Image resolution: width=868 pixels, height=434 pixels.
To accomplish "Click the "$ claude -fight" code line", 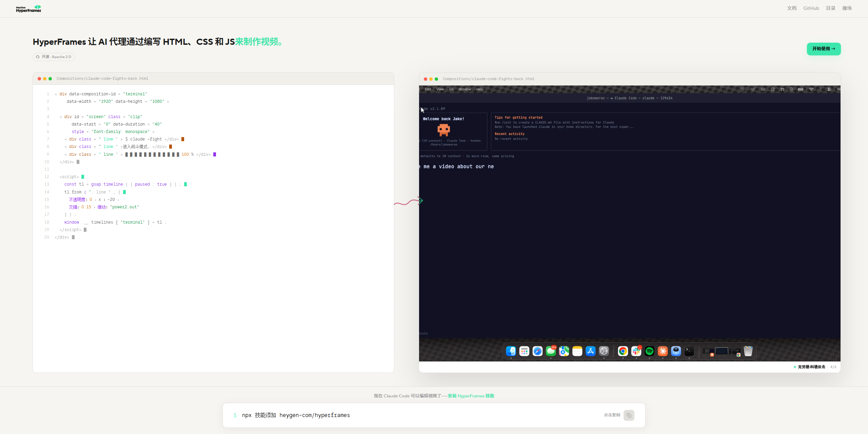I will point(124,139).
